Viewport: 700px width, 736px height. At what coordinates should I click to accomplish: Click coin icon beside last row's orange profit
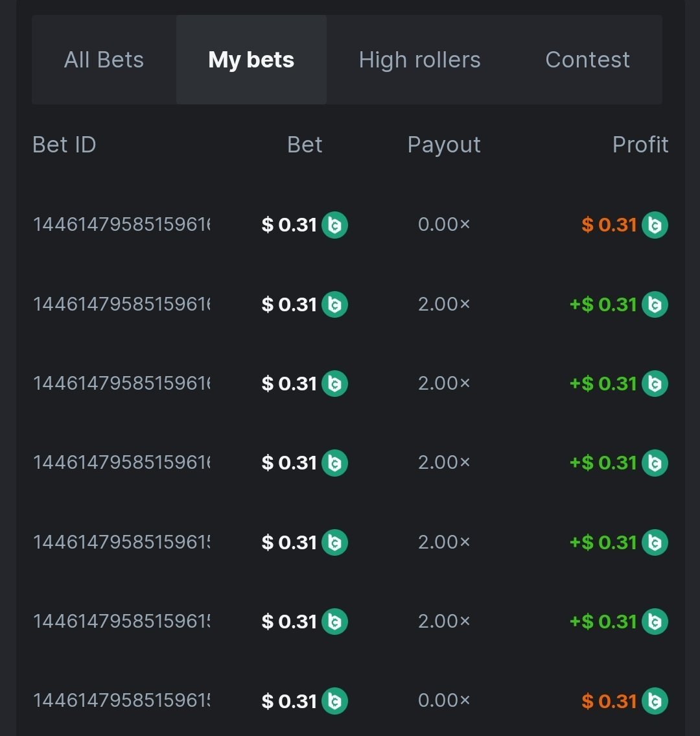point(655,701)
